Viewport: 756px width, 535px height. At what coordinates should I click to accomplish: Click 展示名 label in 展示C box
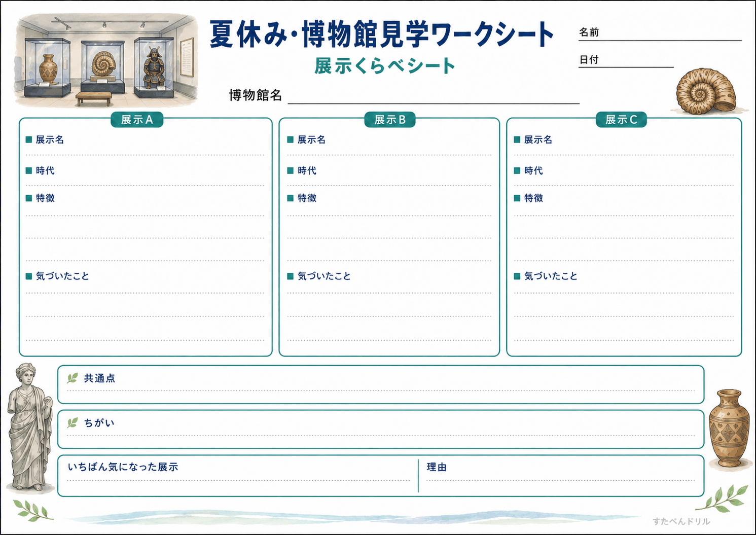click(x=538, y=139)
